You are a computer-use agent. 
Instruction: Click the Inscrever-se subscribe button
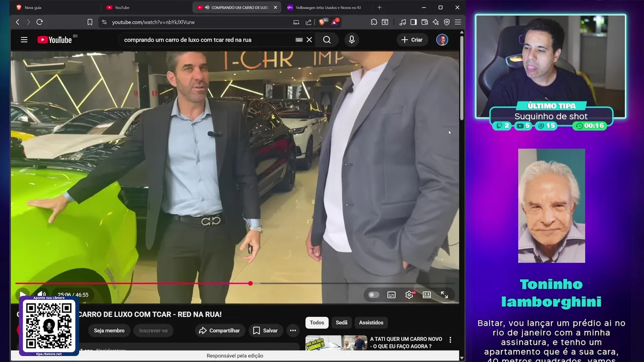pos(153,330)
